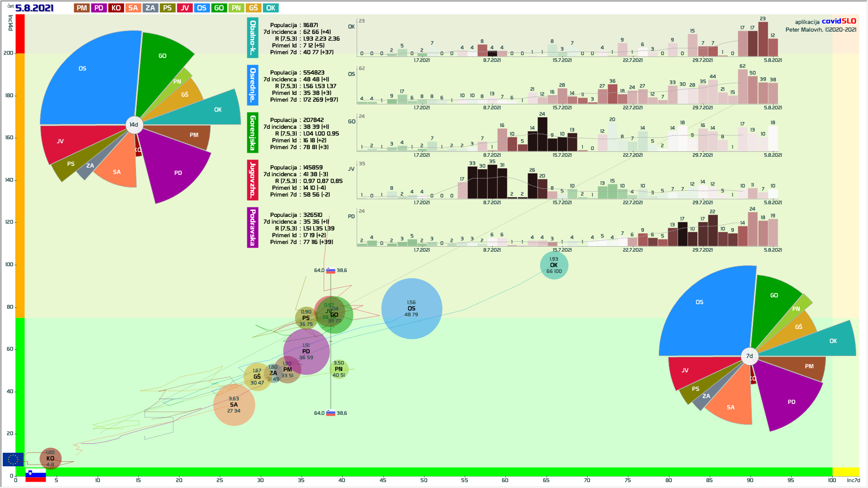The height and width of the screenshot is (488, 868).
Task: Click the covidSLO application link
Action: [839, 21]
